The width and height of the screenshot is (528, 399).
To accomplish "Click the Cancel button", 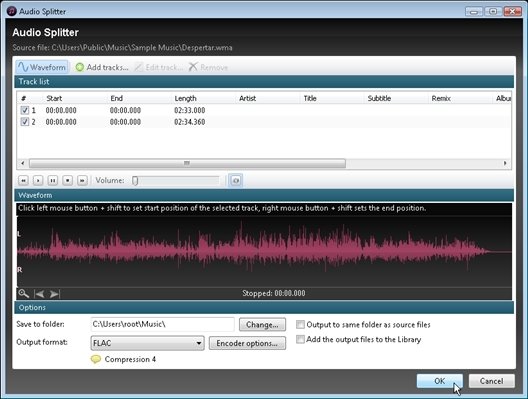I will (x=492, y=381).
